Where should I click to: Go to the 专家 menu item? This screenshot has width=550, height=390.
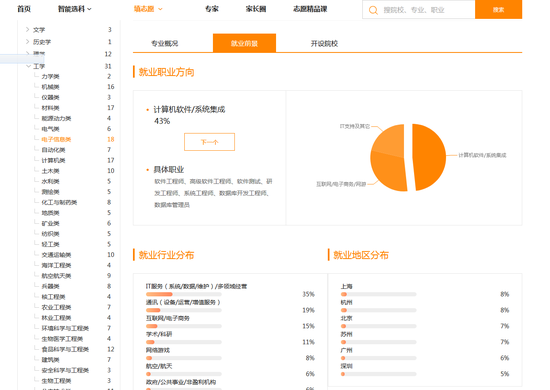click(x=212, y=9)
